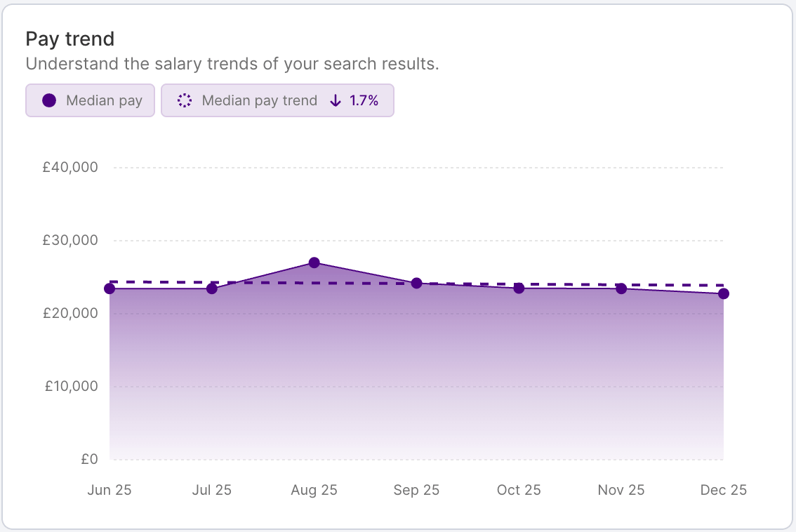This screenshot has height=532, width=796.
Task: Click the £40,000 axis label
Action: [x=69, y=167]
